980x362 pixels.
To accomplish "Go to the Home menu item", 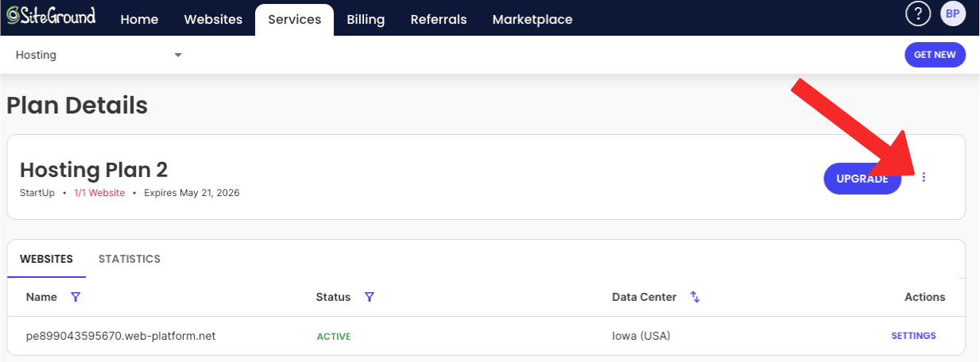I will (x=139, y=20).
